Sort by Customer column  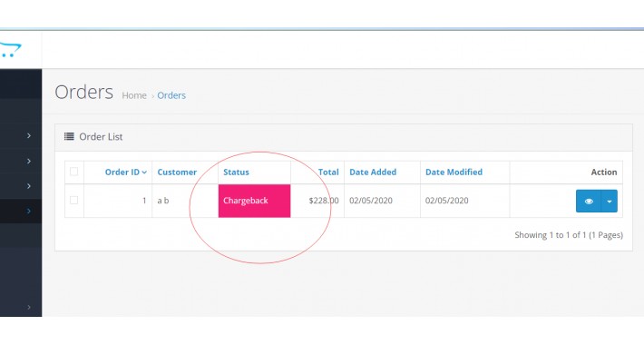click(177, 172)
